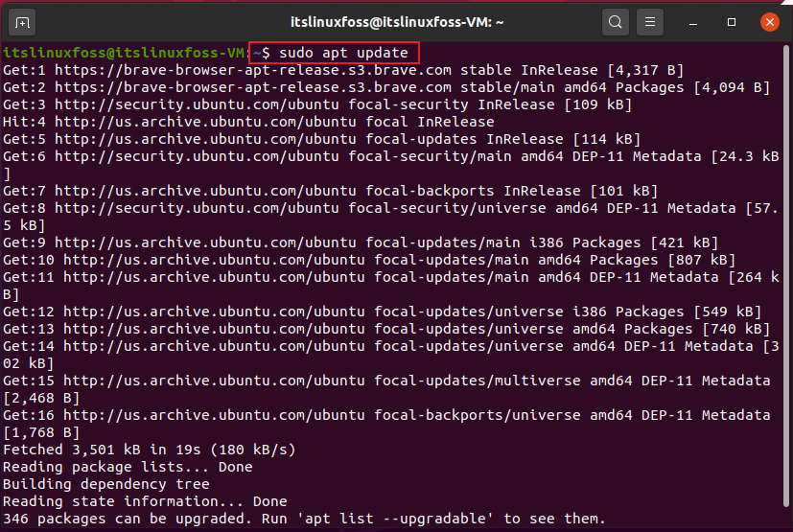Click 'Reading package lists... Done' line
793x532 pixels.
point(128,467)
